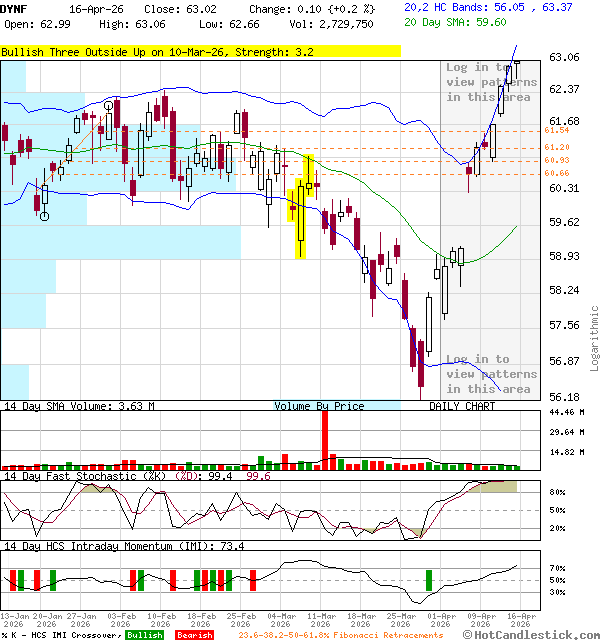This screenshot has width=600, height=640.
Task: Click the 60.66 Fibonacci level label
Action: tap(557, 173)
